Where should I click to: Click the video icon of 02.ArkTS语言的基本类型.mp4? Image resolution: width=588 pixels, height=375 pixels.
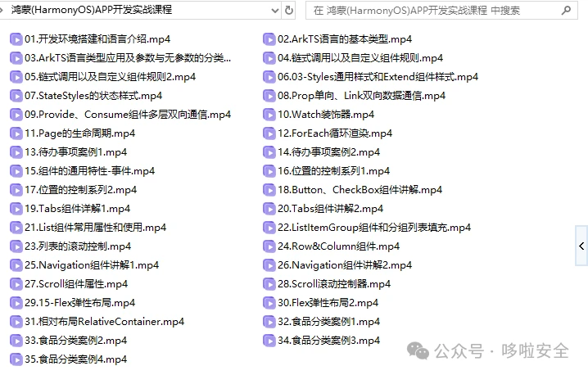click(269, 39)
